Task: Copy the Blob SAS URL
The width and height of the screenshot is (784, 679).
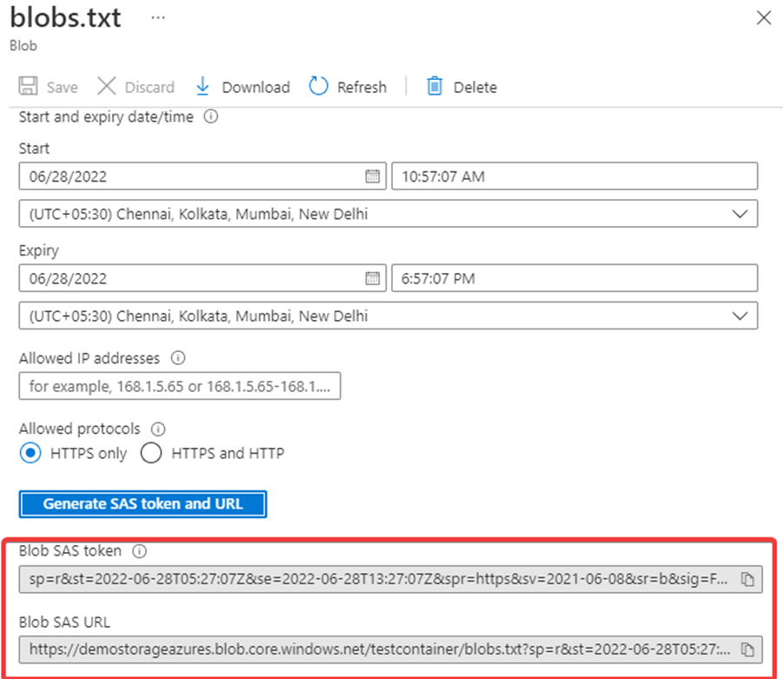Action: (749, 649)
